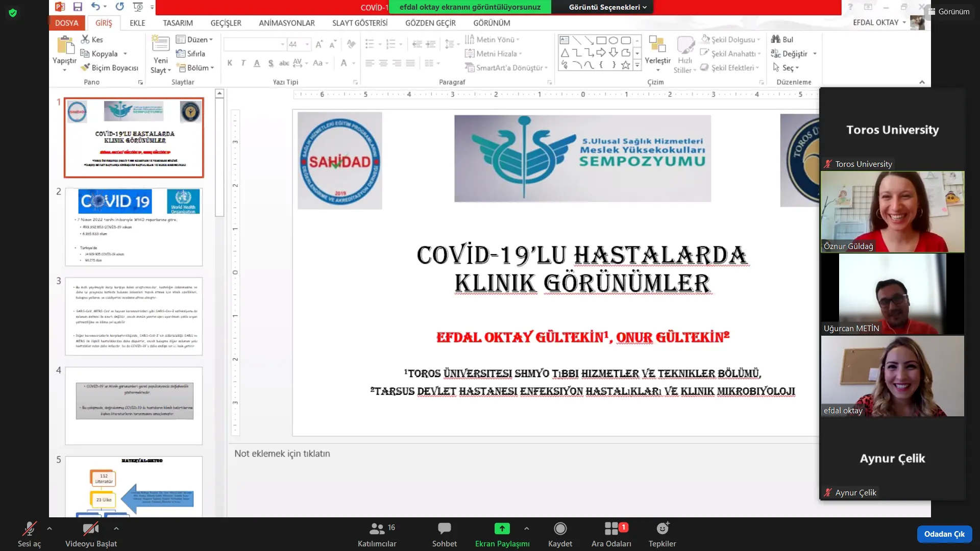
Task: Toggle underline A formatting button
Action: 257,63
